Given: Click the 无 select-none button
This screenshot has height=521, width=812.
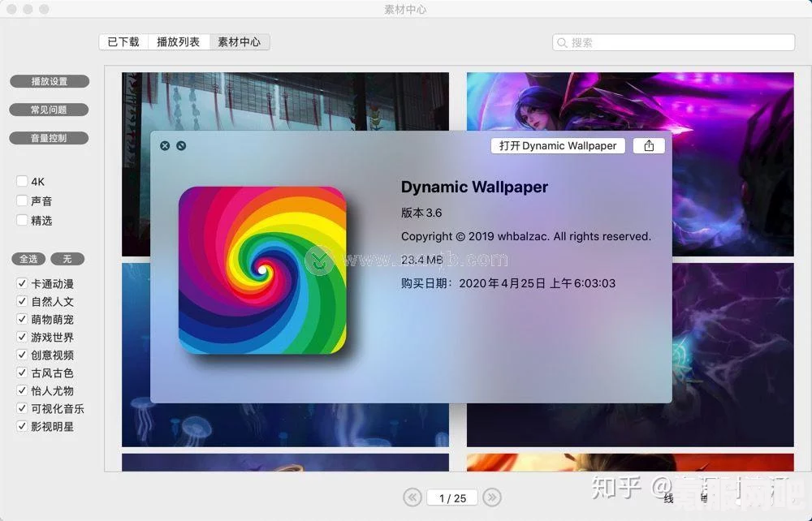Looking at the screenshot, I should click(x=67, y=259).
